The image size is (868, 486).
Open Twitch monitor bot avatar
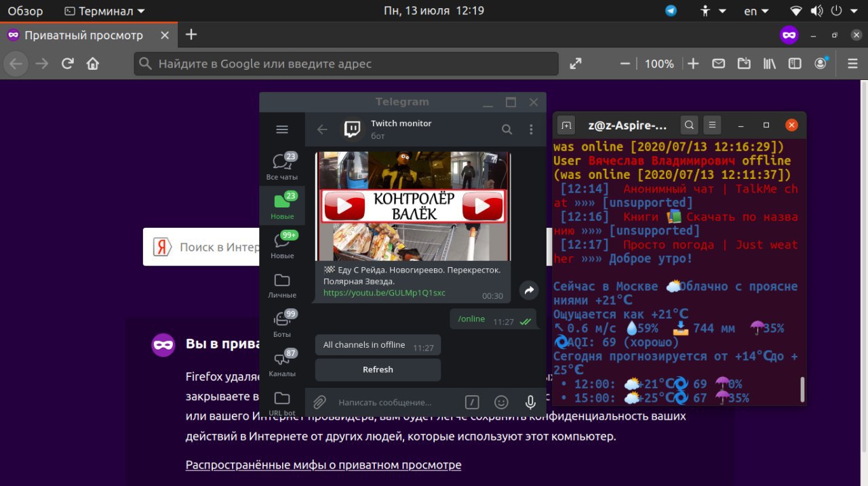click(x=353, y=129)
